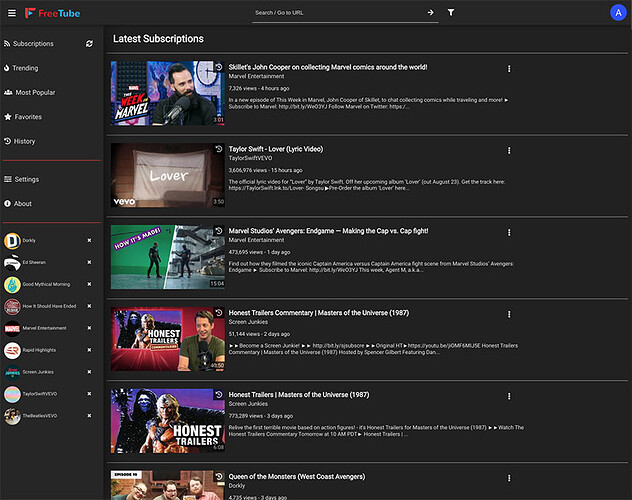Go to Trending in sidebar
Viewport: 632px width, 500px height.
click(x=26, y=68)
